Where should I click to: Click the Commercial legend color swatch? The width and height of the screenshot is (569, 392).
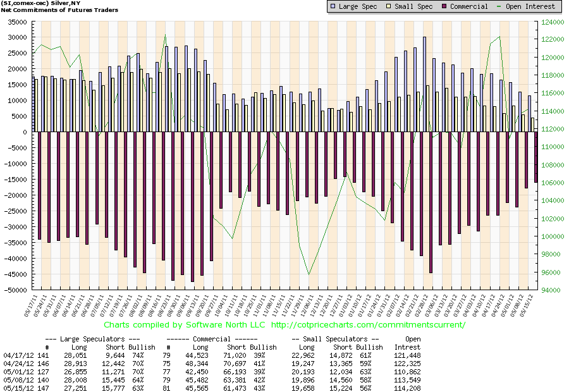444,6
